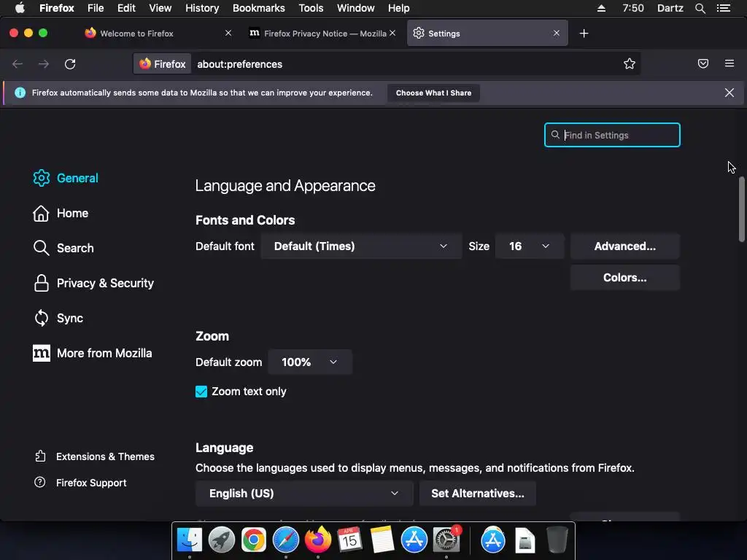Expand the English (US) language dropdown
This screenshot has width=747, height=560.
(304, 494)
